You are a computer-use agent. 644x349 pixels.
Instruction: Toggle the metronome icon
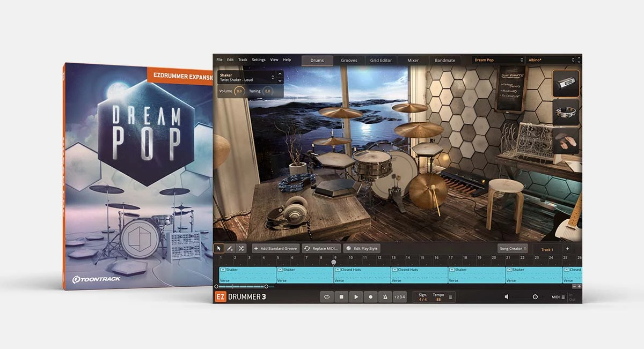pyautogui.click(x=385, y=296)
